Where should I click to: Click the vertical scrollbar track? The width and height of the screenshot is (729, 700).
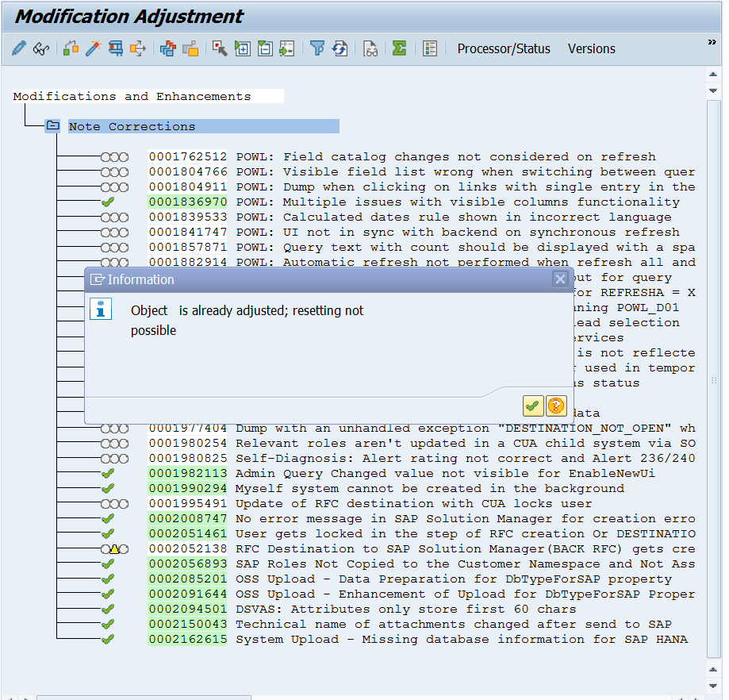pos(713,379)
